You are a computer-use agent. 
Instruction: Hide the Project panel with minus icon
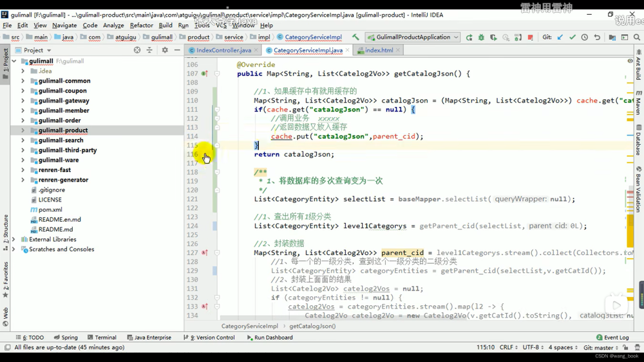coord(177,50)
